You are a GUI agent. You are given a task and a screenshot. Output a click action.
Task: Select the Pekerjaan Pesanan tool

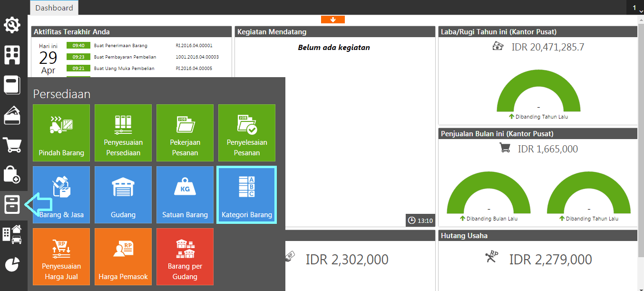pos(185,133)
